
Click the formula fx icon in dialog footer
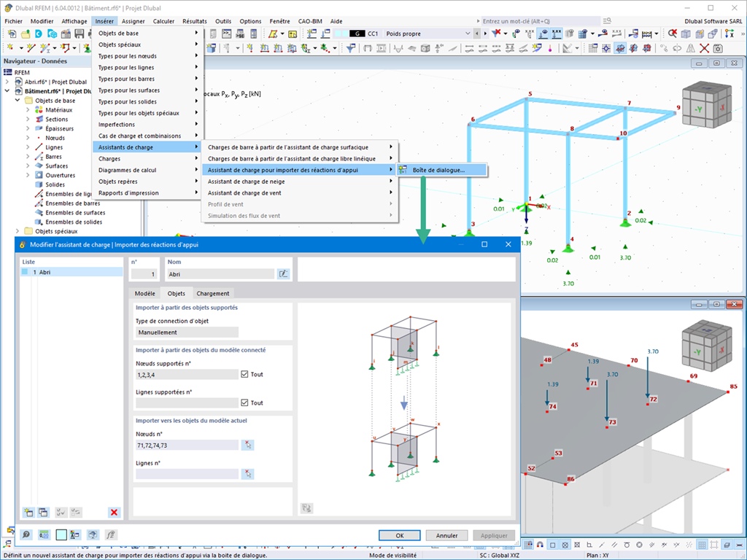pos(111,534)
